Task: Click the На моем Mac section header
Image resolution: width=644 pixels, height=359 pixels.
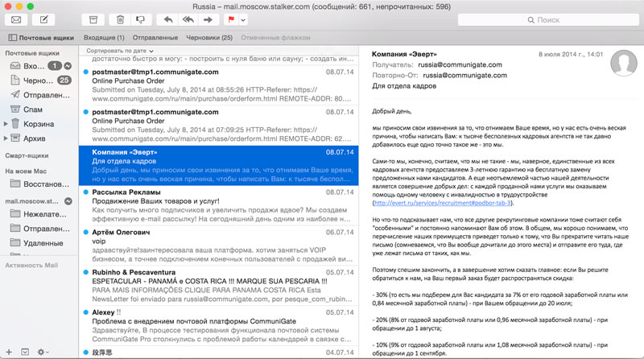Action: click(26, 171)
